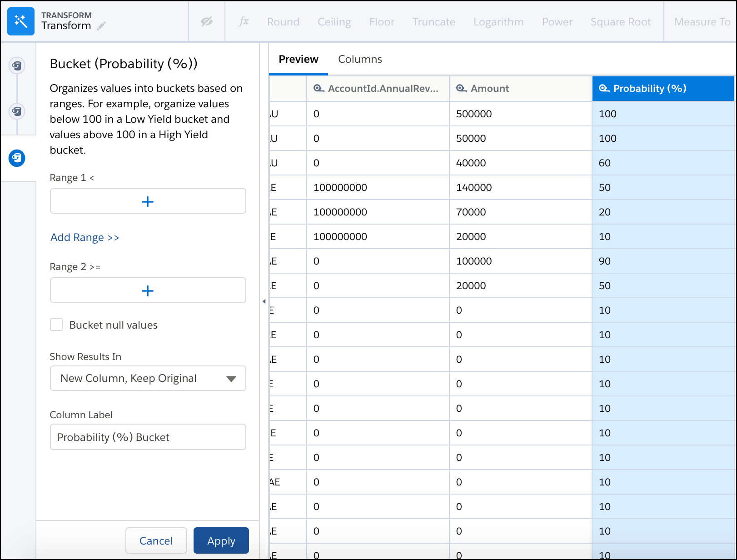Click the active blue bucket step icon
The width and height of the screenshot is (737, 560).
17,158
